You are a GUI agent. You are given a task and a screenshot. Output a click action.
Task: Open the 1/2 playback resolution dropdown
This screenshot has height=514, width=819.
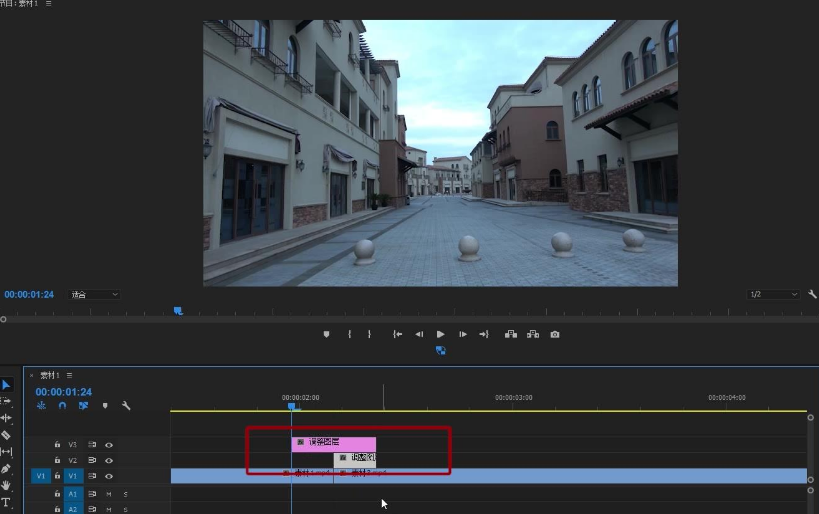tap(772, 295)
